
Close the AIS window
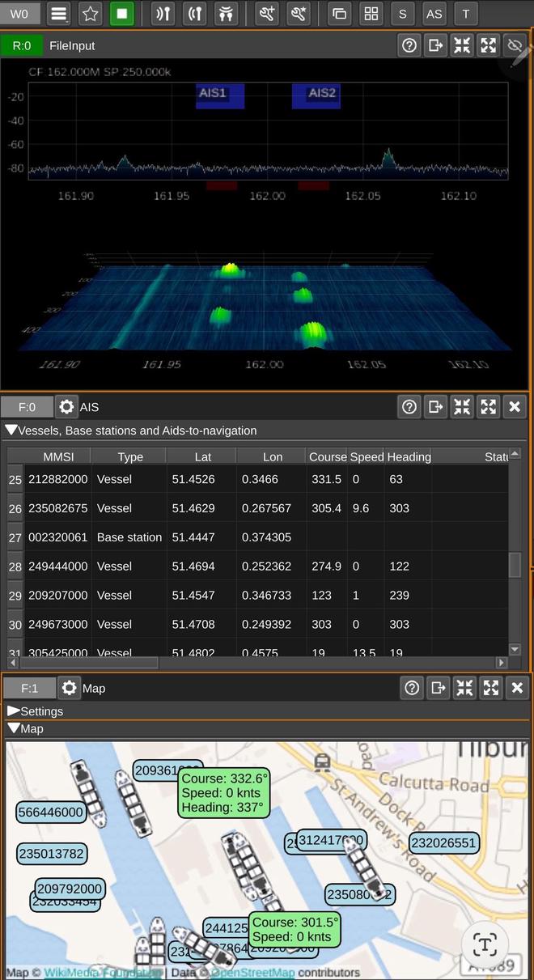[x=515, y=407]
